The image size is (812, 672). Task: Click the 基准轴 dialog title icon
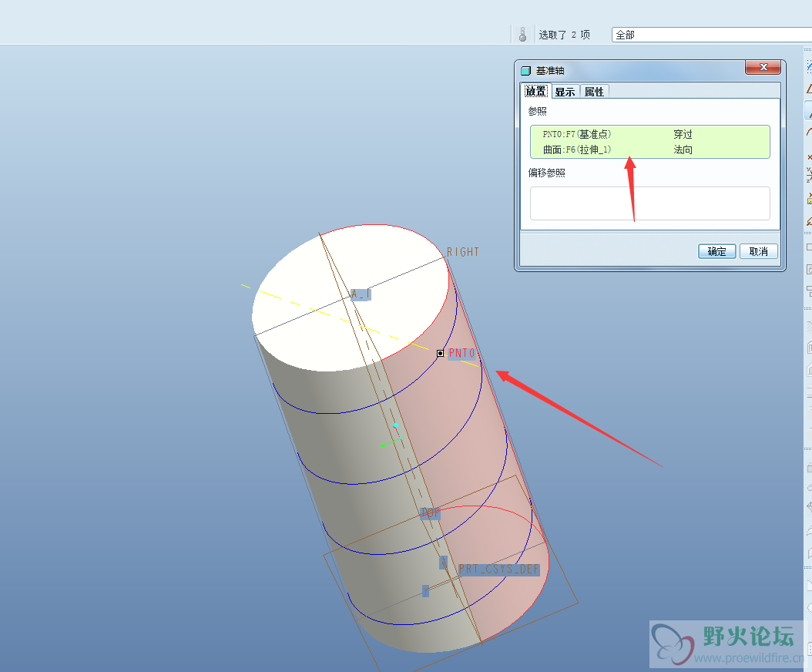click(x=526, y=70)
